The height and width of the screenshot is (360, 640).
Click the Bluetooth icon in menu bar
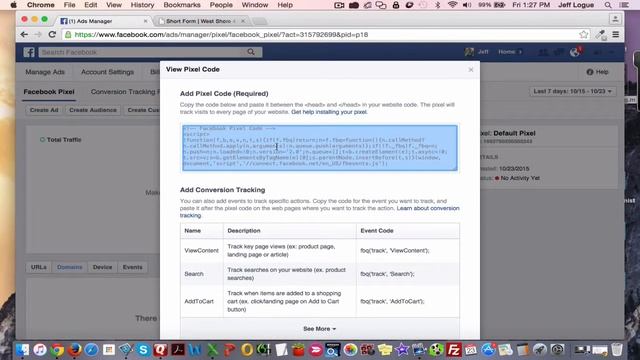[x=438, y=5]
